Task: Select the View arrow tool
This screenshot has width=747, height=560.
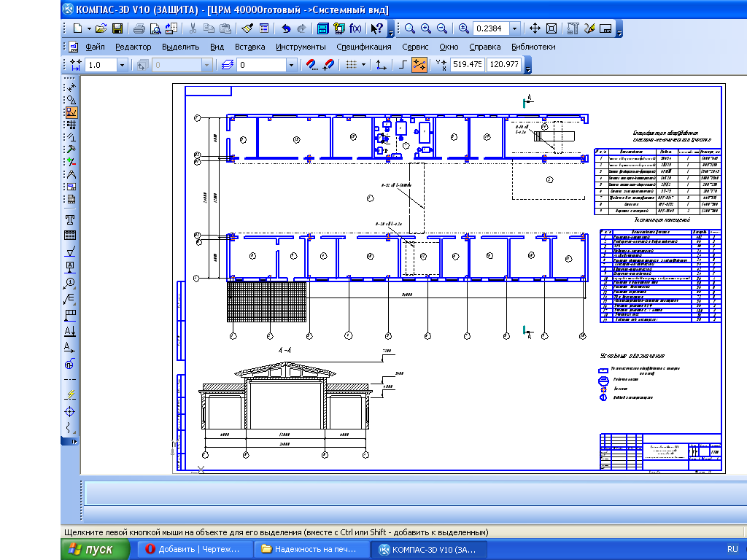Action: point(70,348)
